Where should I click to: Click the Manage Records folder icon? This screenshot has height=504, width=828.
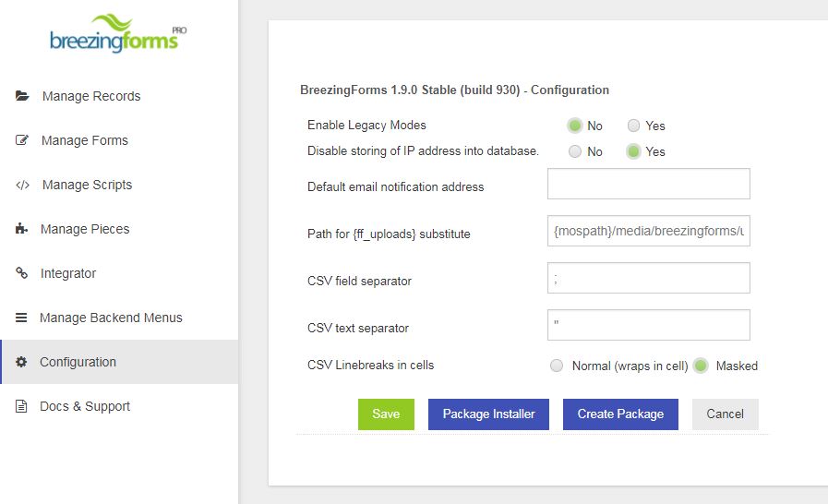coord(22,96)
